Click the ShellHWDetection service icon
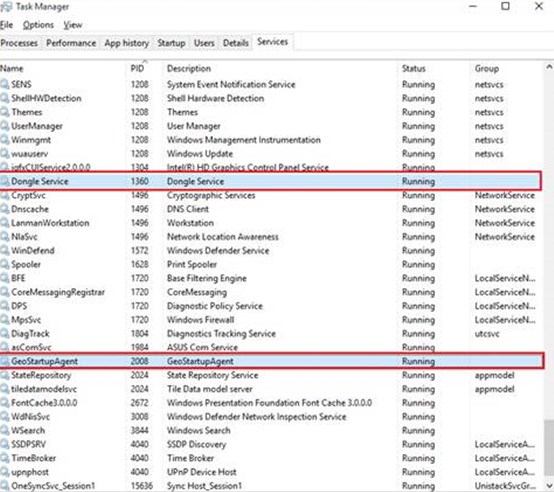554x492 pixels. click(5, 98)
